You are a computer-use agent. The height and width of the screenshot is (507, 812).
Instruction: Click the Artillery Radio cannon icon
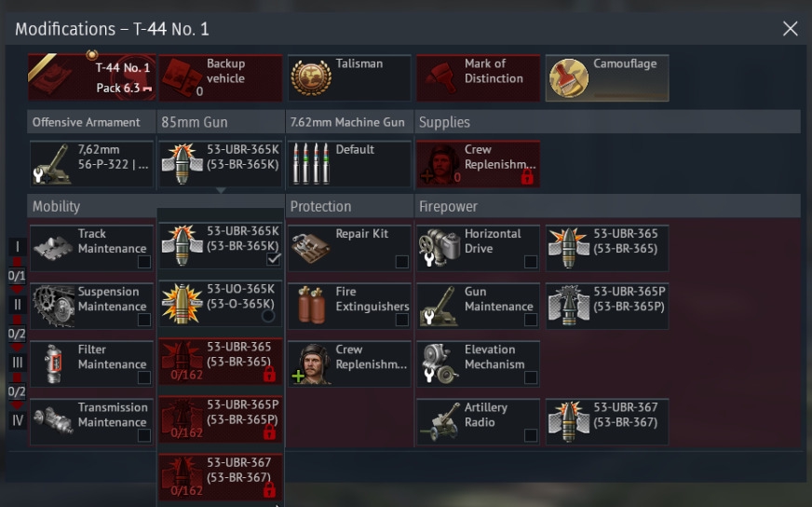(x=440, y=421)
